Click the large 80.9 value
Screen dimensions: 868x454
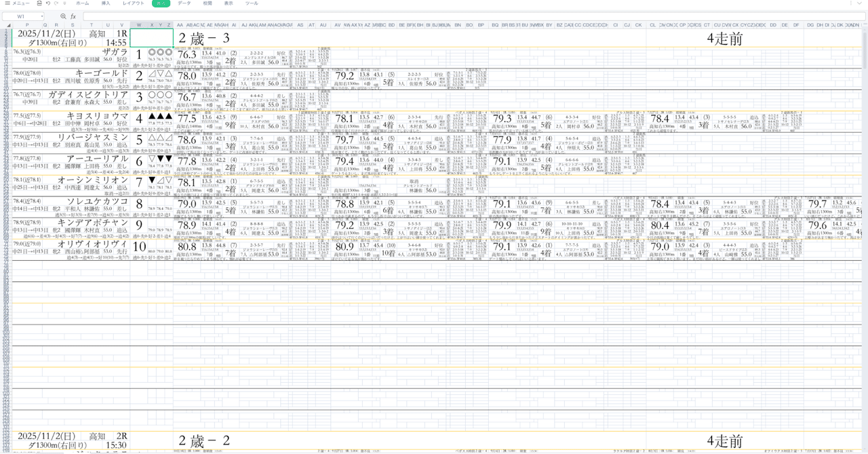click(345, 247)
